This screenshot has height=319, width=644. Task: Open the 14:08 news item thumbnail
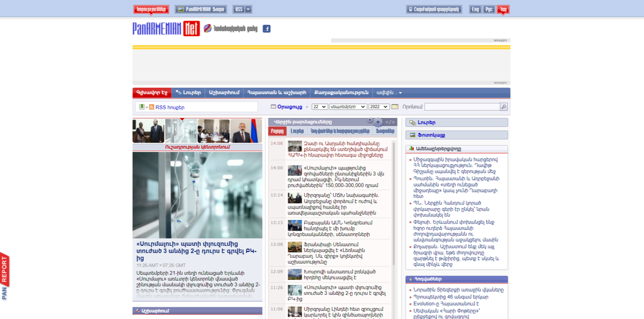(x=295, y=146)
